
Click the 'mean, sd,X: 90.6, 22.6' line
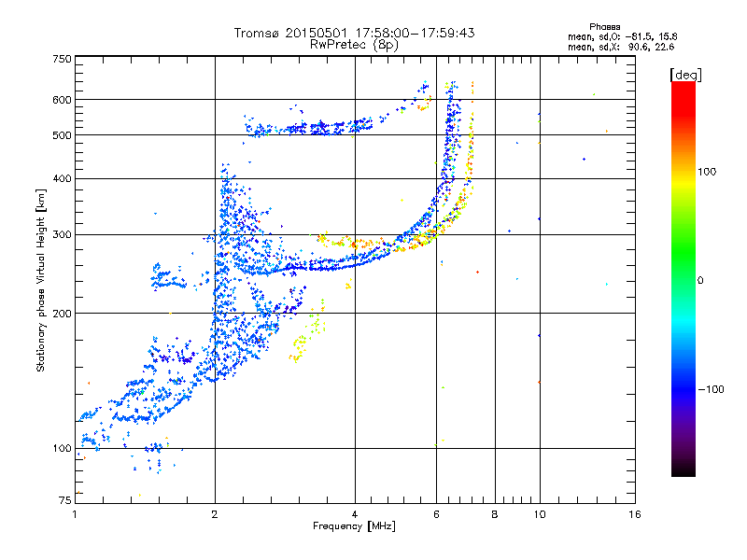(621, 47)
